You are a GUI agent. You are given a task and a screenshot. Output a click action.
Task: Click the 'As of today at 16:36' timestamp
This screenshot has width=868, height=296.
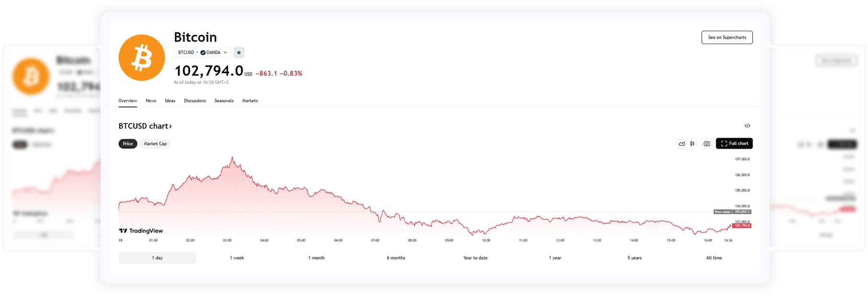coord(201,82)
